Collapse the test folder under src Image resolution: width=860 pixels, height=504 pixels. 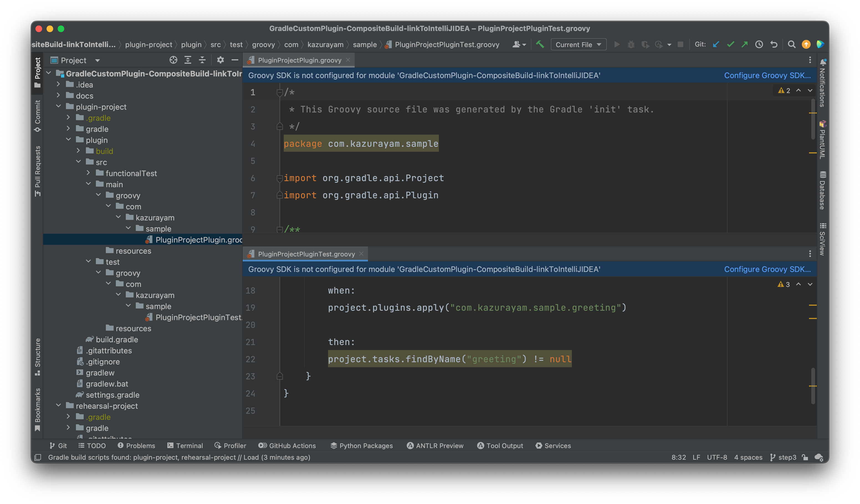pyautogui.click(x=88, y=261)
